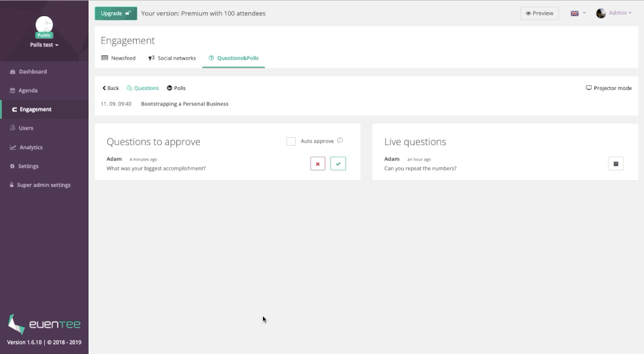Click the Projector mode screen icon
This screenshot has height=354, width=644.
[588, 88]
